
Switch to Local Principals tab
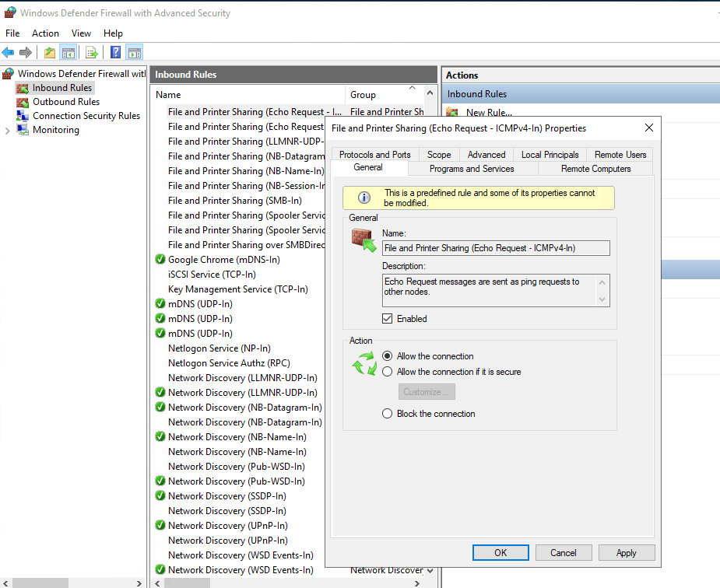(x=550, y=155)
